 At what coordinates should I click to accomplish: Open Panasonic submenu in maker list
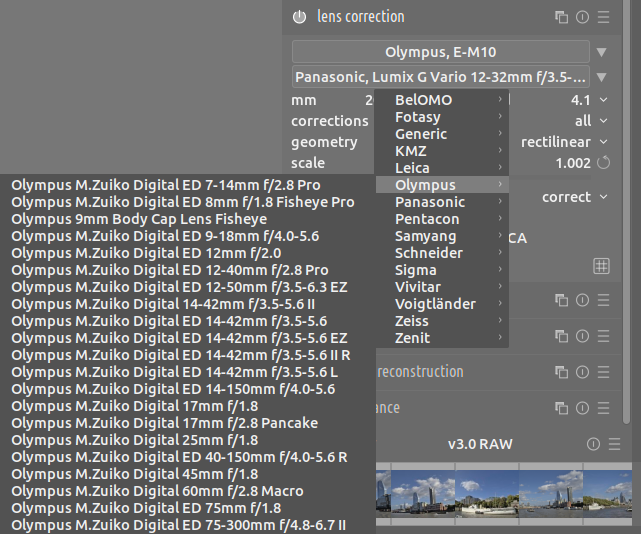click(442, 202)
